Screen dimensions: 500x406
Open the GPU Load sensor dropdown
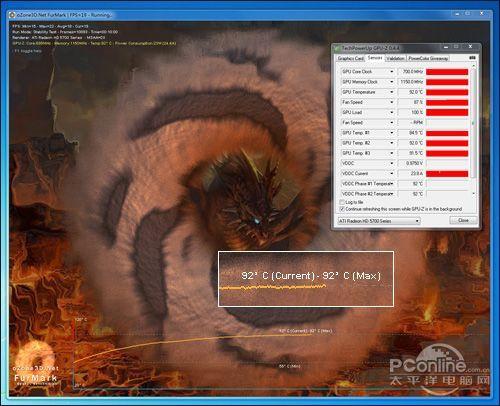coord(392,112)
